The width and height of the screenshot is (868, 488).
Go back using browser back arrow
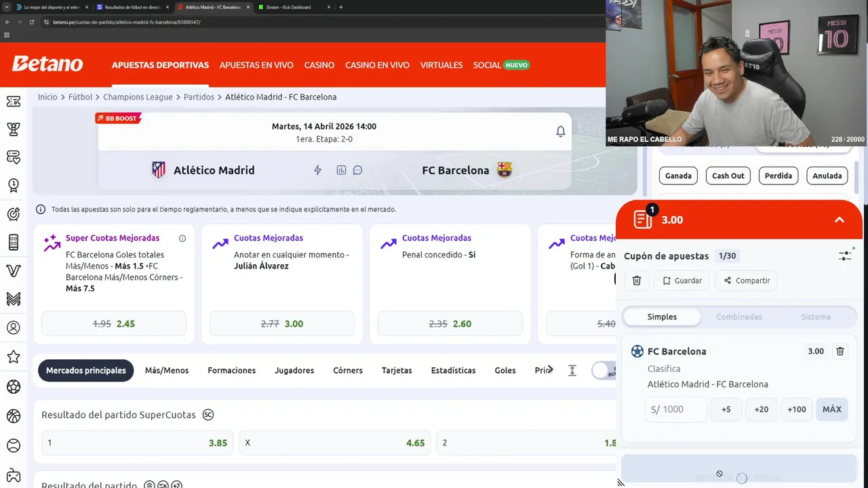[7, 22]
